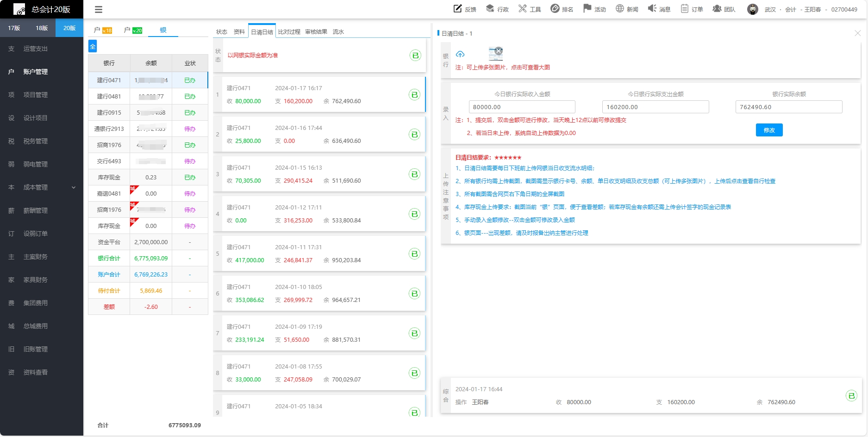This screenshot has height=437, width=868.
Task: Click the cloud upload icon
Action: (460, 55)
